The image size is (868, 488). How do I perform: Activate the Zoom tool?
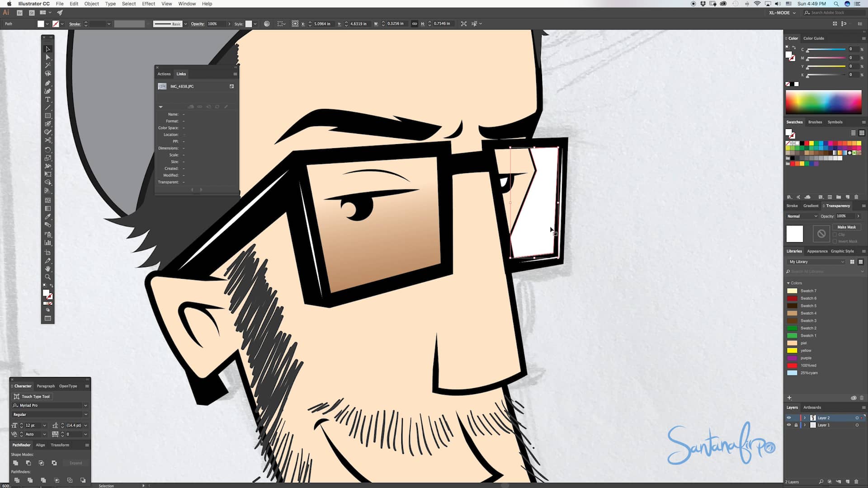48,277
